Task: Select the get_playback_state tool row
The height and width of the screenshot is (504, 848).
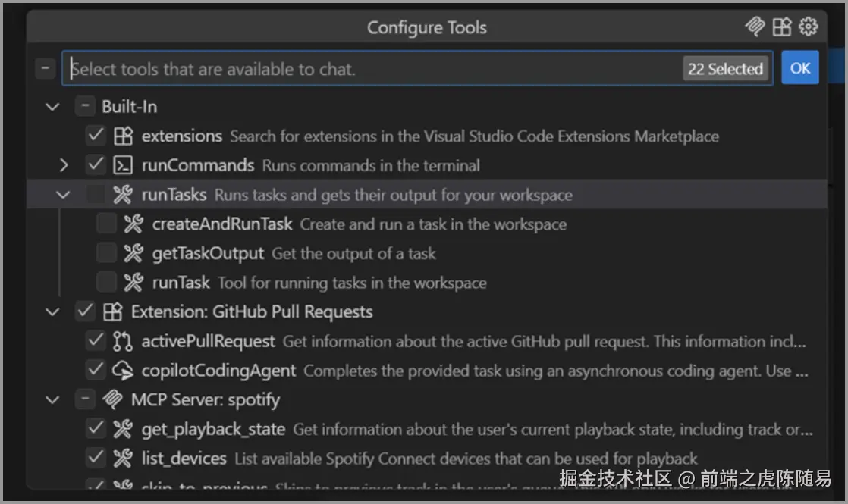Action: pos(427,430)
